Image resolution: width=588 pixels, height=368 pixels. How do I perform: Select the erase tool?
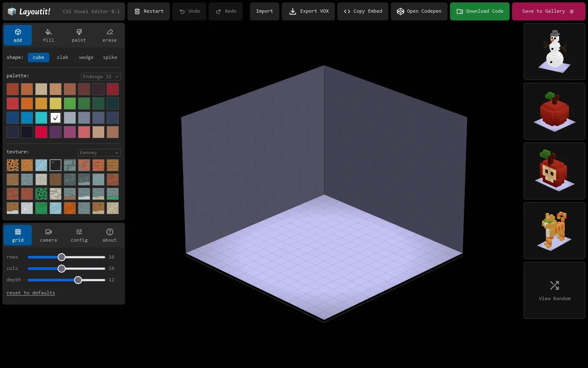(109, 35)
